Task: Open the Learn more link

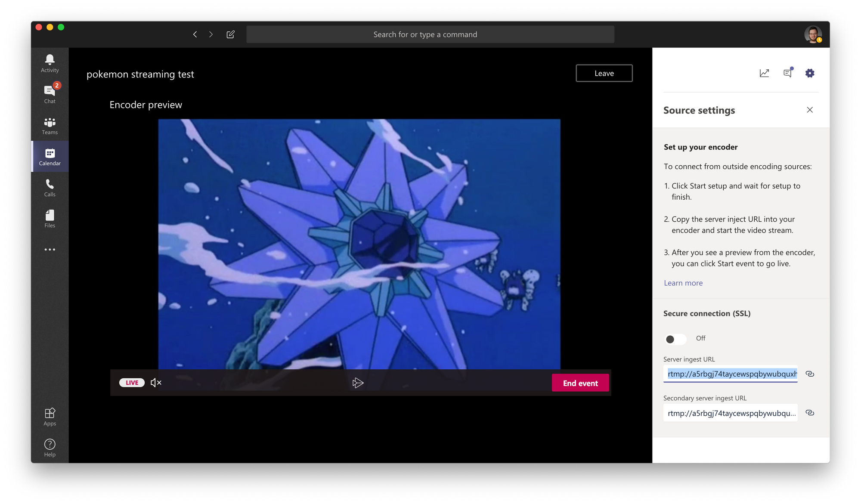Action: pyautogui.click(x=683, y=283)
